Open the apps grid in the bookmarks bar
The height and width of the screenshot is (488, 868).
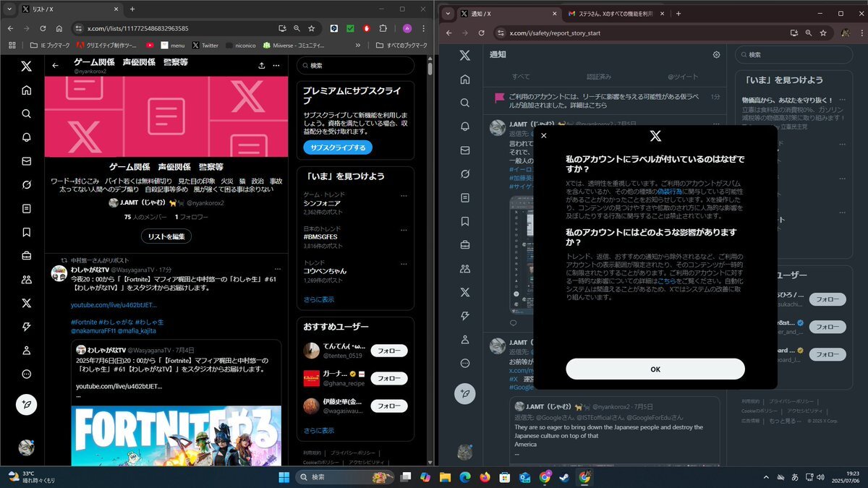tap(12, 45)
